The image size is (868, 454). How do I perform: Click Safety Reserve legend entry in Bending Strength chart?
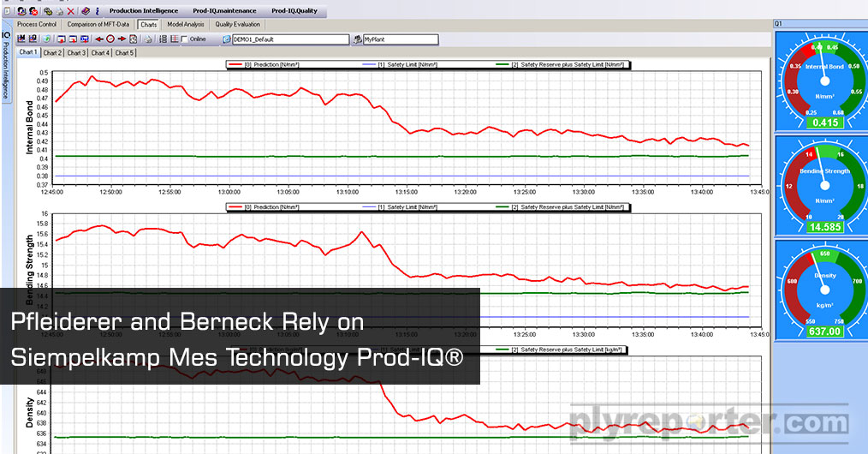560,207
